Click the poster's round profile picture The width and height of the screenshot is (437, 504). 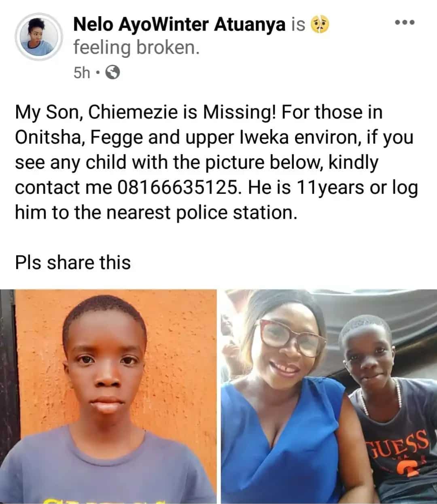point(39,37)
